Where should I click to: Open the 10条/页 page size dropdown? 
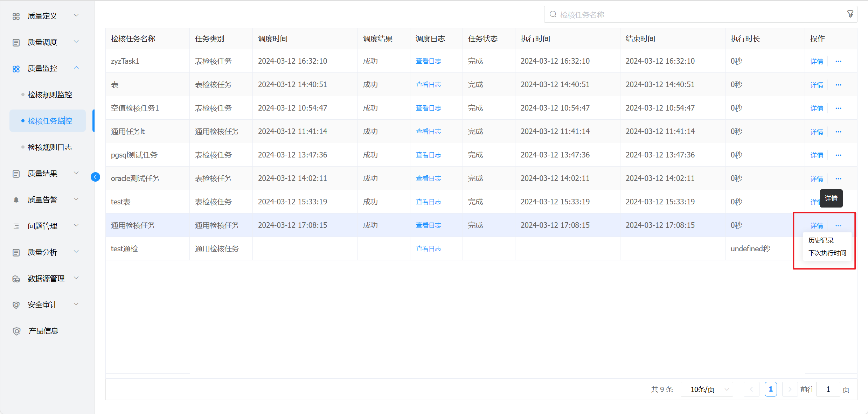[707, 390]
